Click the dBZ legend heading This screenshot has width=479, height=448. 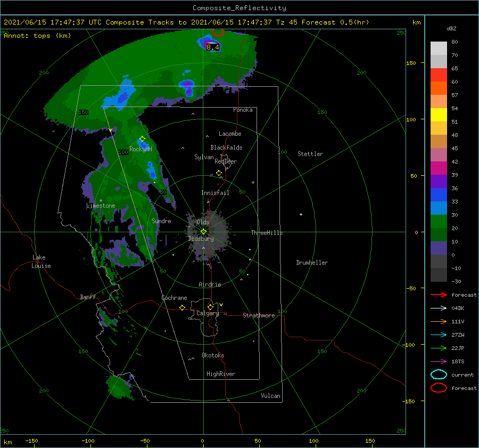pos(451,28)
